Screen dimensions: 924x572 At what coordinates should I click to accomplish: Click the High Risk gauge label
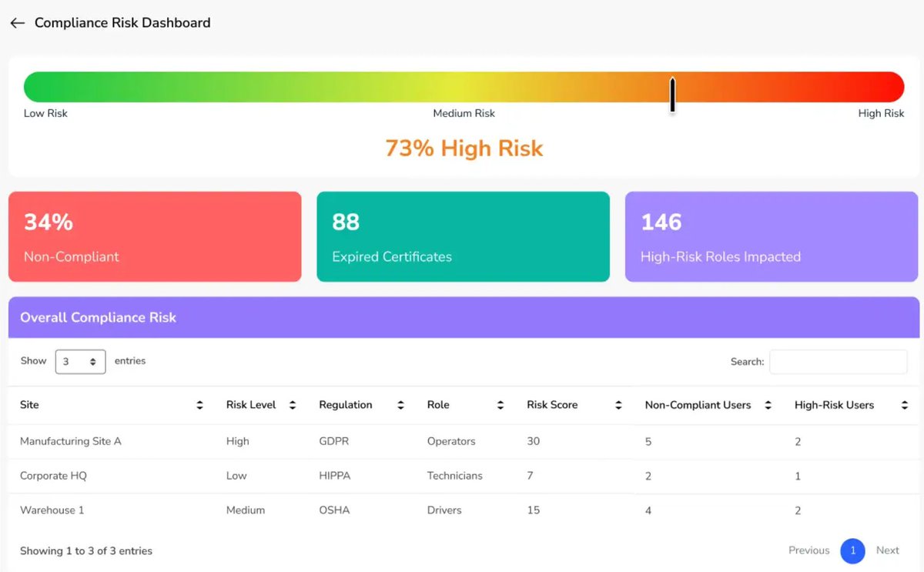tap(882, 114)
